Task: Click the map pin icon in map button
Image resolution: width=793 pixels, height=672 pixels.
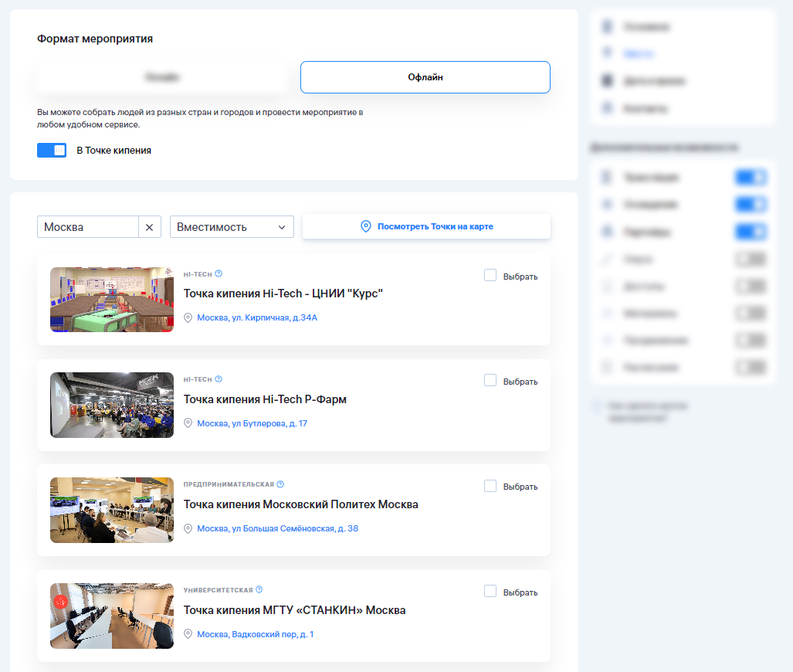Action: pos(366,226)
